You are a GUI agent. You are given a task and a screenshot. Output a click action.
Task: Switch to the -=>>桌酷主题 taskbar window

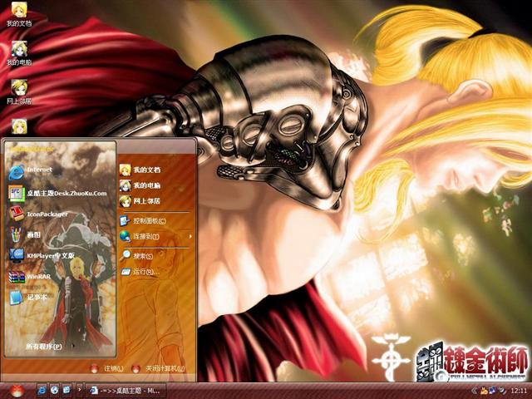[x=126, y=391]
